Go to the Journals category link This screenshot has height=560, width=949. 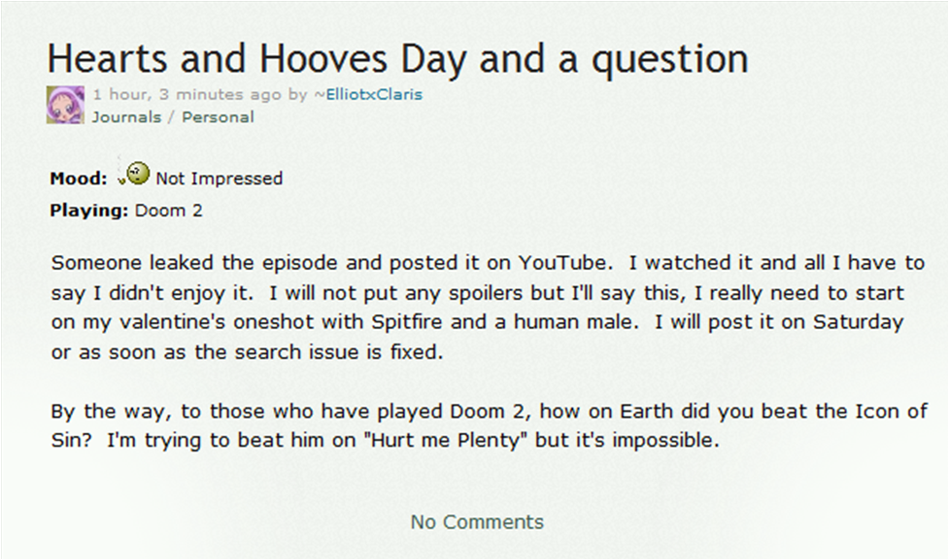point(126,117)
